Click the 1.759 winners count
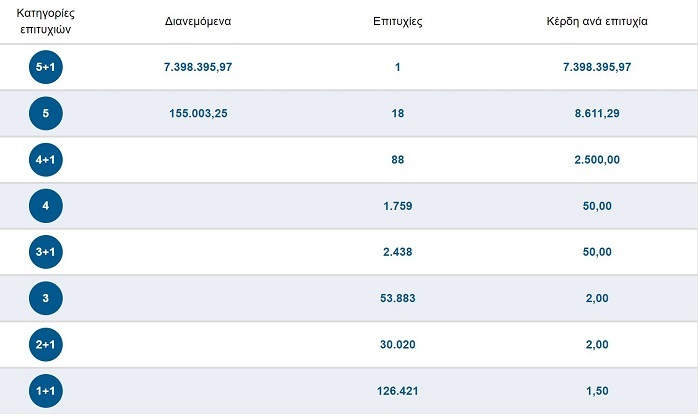700x417 pixels. tap(397, 206)
